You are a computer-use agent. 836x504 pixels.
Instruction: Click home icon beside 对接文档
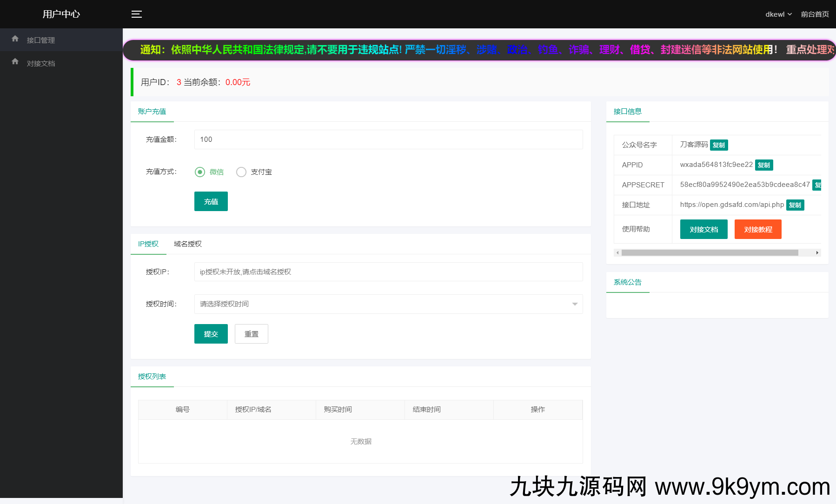pyautogui.click(x=15, y=61)
